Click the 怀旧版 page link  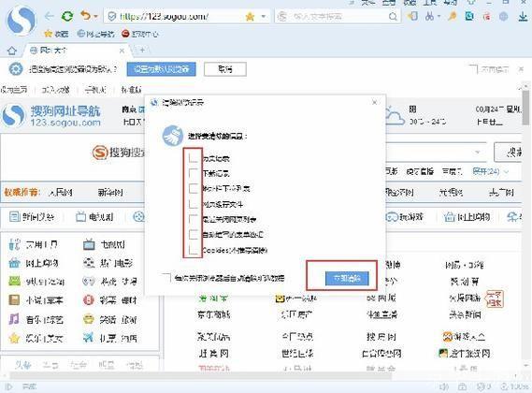[x=131, y=89]
